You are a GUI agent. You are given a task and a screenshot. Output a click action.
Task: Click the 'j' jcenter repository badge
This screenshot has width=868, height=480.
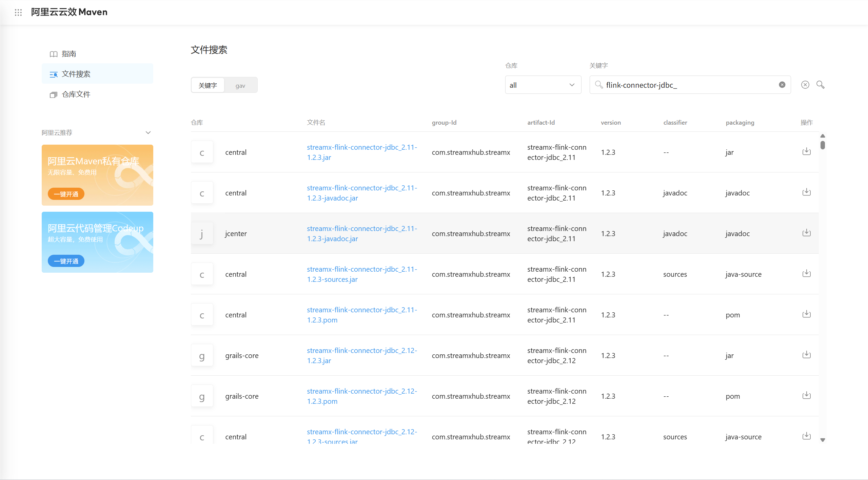pyautogui.click(x=202, y=233)
